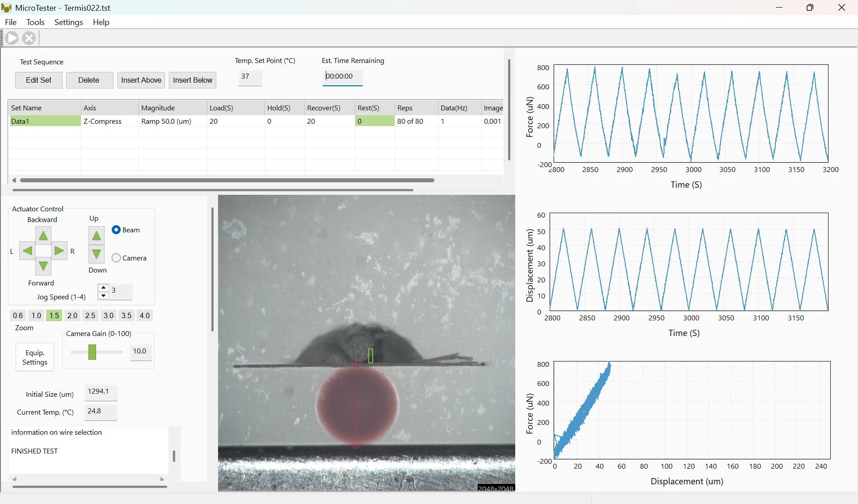Image resolution: width=858 pixels, height=504 pixels.
Task: Click the Camera Gain value field
Action: pos(140,352)
